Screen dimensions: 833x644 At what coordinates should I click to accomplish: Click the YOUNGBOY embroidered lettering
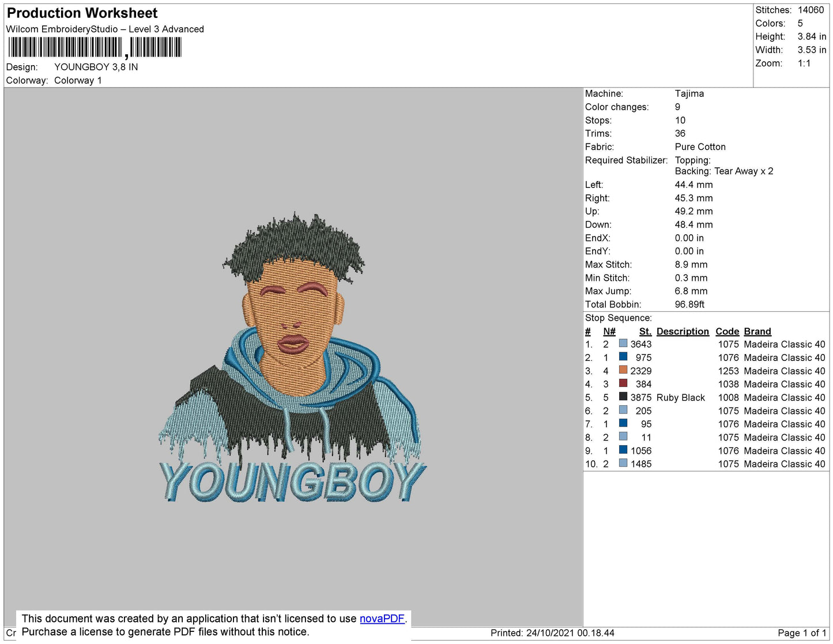(293, 482)
